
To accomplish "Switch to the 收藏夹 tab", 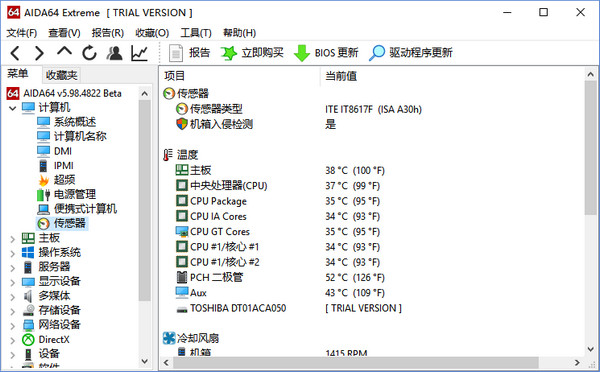I will 62,75.
